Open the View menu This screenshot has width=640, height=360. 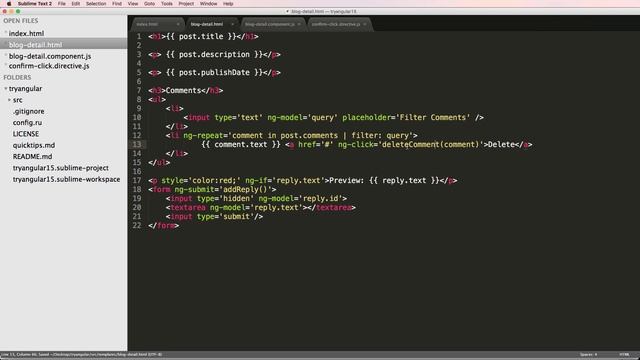(x=133, y=4)
